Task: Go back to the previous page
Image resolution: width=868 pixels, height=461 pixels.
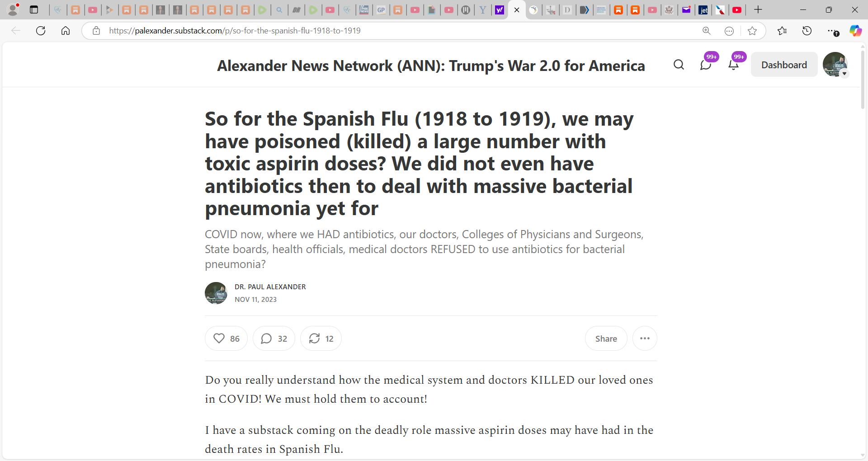Action: 16,31
